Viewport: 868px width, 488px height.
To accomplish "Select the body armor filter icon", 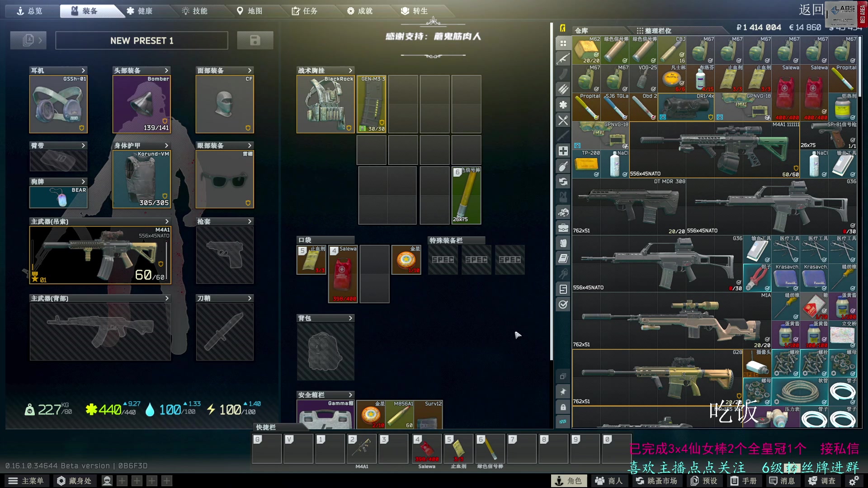I will 563,243.
